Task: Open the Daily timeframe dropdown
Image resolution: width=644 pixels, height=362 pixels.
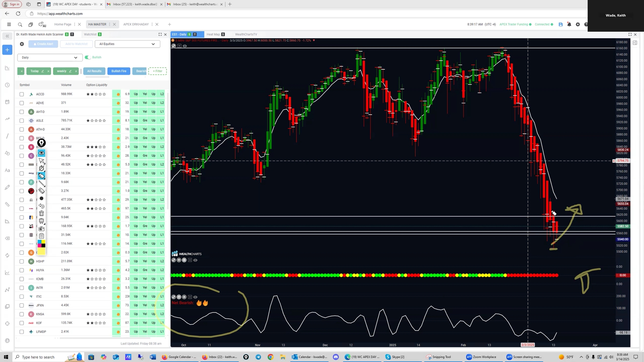Action: pyautogui.click(x=50, y=58)
